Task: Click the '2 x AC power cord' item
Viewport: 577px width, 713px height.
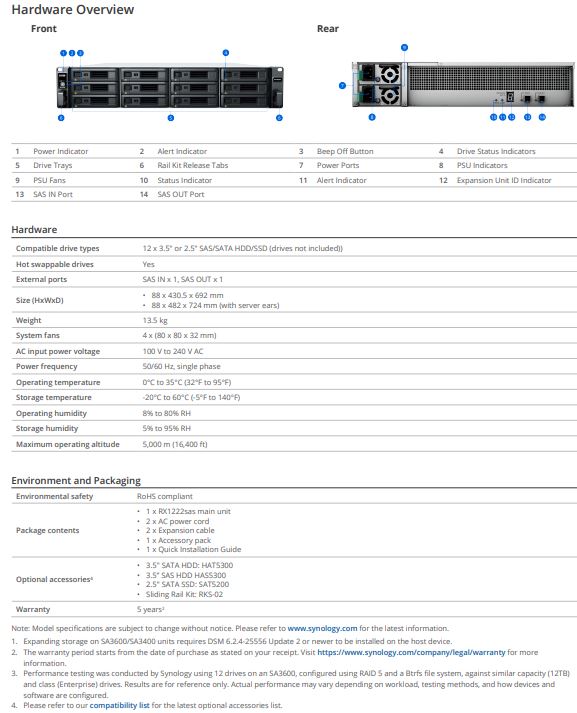Action: coord(177,521)
